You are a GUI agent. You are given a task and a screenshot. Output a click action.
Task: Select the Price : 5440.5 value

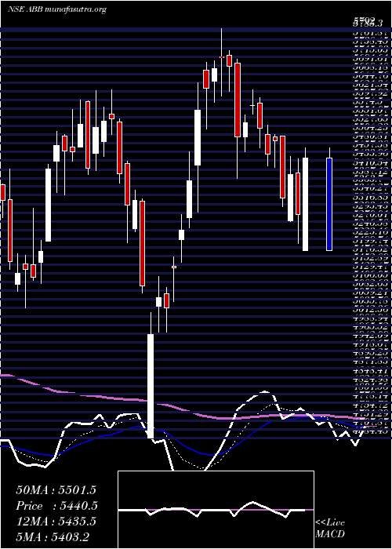click(x=56, y=506)
